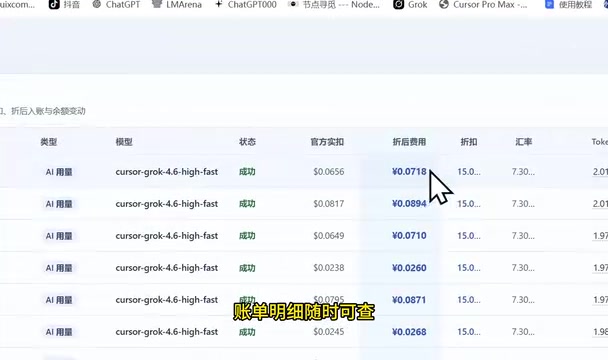
Task: Click discount 15.0... in the ¥0.0710 row
Action: tap(469, 235)
